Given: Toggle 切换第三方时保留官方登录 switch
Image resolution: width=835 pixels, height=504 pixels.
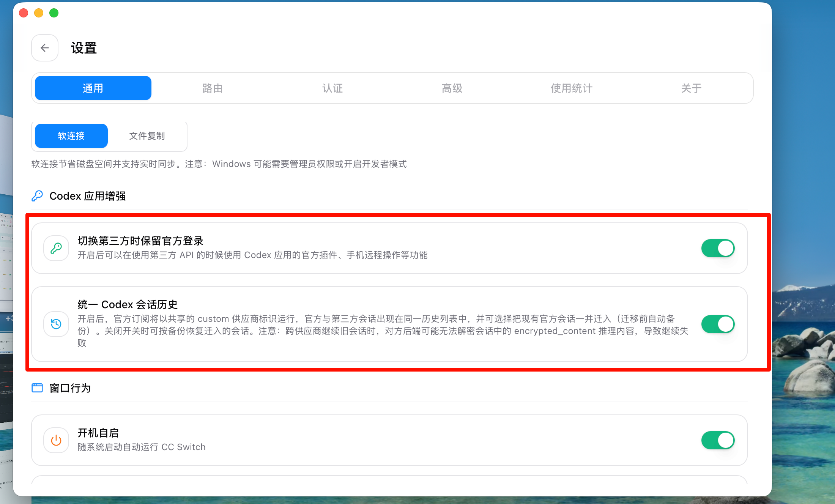Looking at the screenshot, I should [x=718, y=248].
